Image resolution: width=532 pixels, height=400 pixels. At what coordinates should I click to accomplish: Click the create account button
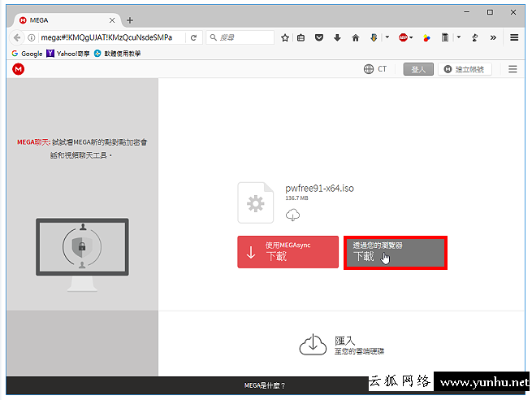[x=465, y=69]
